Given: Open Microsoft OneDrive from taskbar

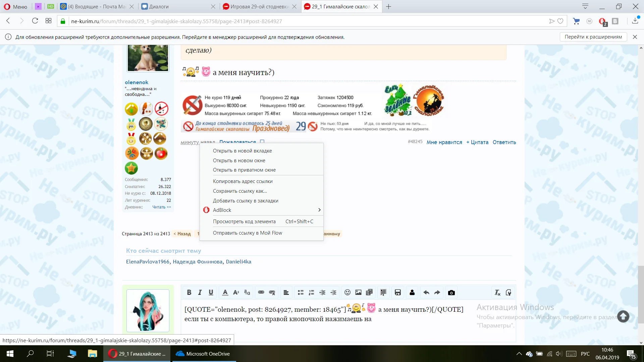Looking at the screenshot, I should click(203, 354).
